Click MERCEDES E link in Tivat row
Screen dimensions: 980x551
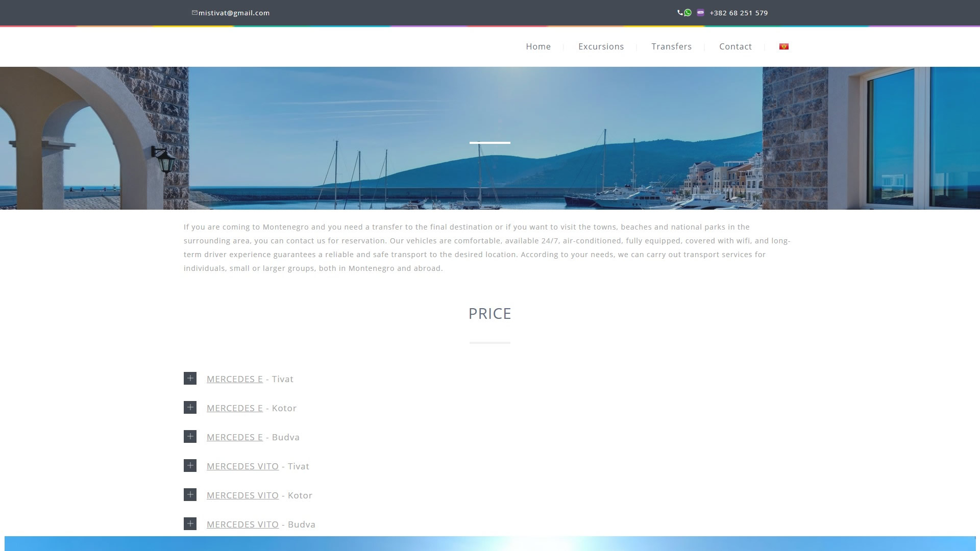[x=234, y=379]
